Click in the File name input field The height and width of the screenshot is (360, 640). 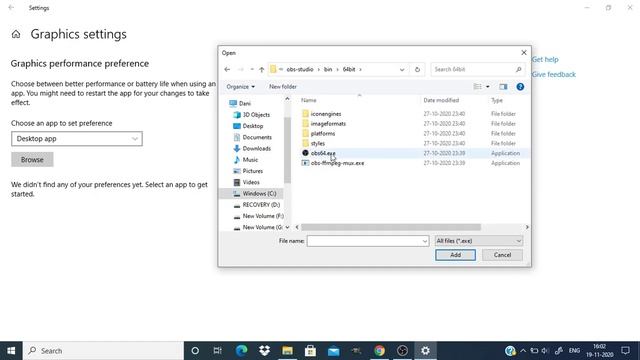pyautogui.click(x=364, y=241)
